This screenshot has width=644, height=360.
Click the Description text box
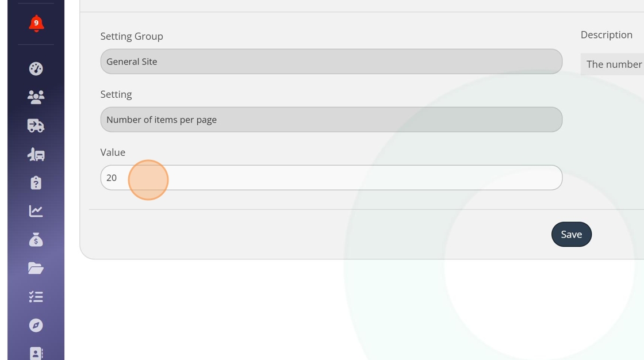point(613,64)
